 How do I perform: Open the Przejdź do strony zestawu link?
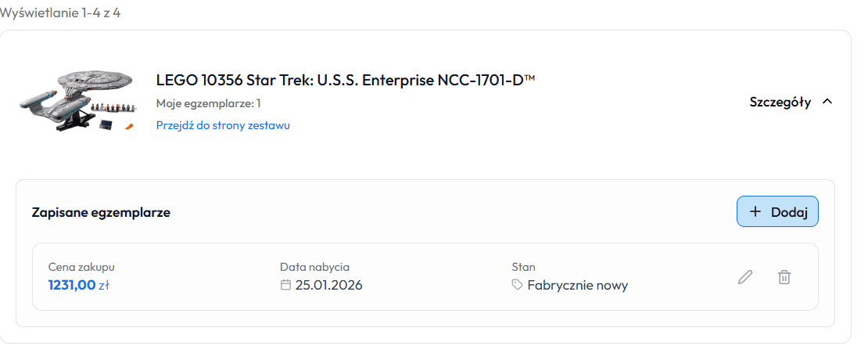(223, 125)
